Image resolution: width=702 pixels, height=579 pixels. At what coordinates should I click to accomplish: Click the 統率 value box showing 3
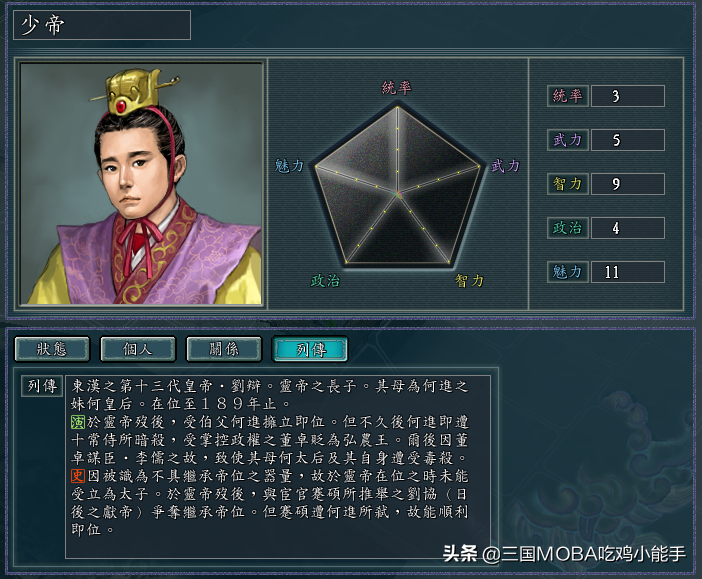click(x=628, y=96)
